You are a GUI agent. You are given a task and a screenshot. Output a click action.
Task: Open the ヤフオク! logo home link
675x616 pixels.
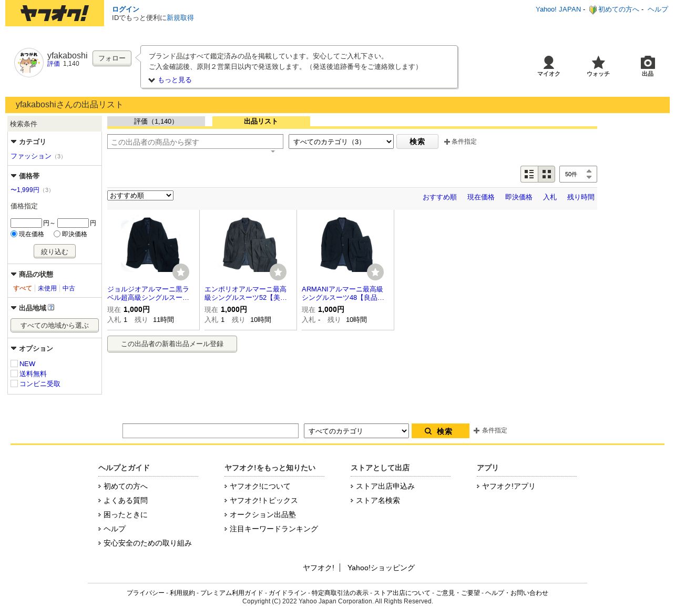click(x=55, y=13)
